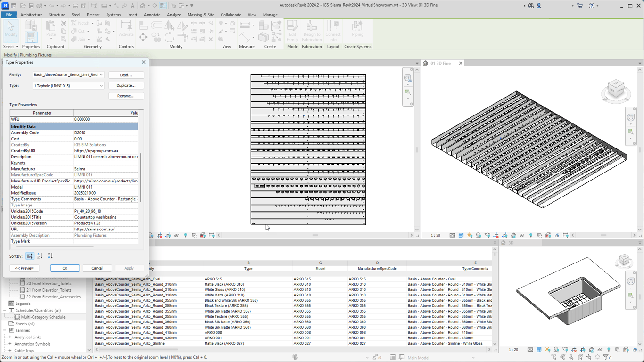Switch to the 01 3D Fine view tab

tap(439, 63)
